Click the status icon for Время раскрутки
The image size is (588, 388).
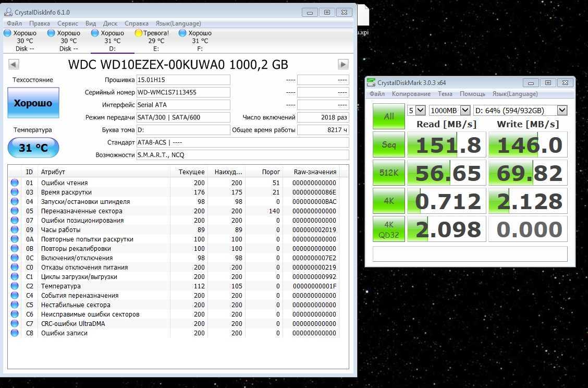click(x=15, y=192)
